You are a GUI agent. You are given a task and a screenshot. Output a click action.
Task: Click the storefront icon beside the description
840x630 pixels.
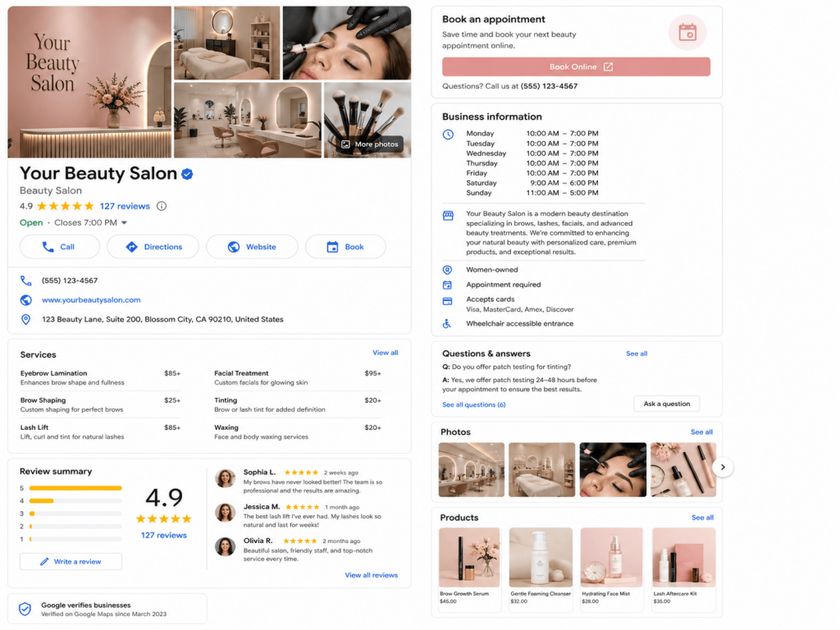pyautogui.click(x=448, y=216)
